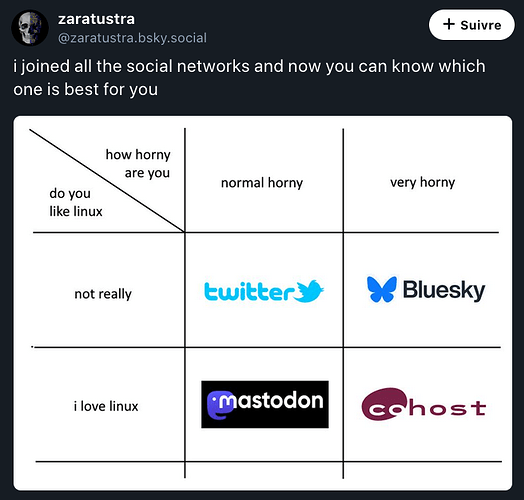Click the post text about social networks
The width and height of the screenshot is (524, 500).
click(249, 78)
